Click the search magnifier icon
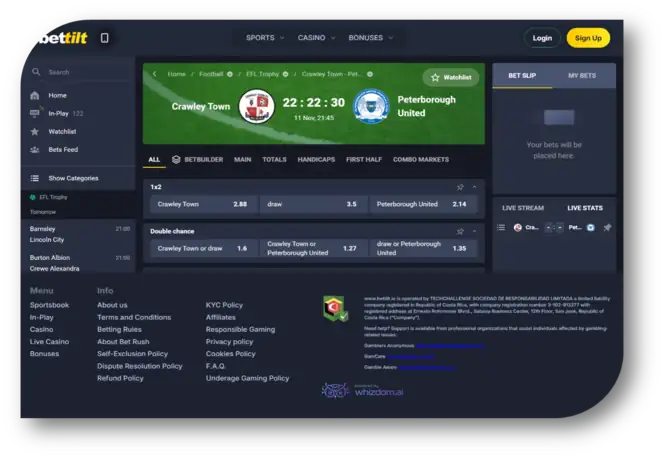 click(36, 72)
